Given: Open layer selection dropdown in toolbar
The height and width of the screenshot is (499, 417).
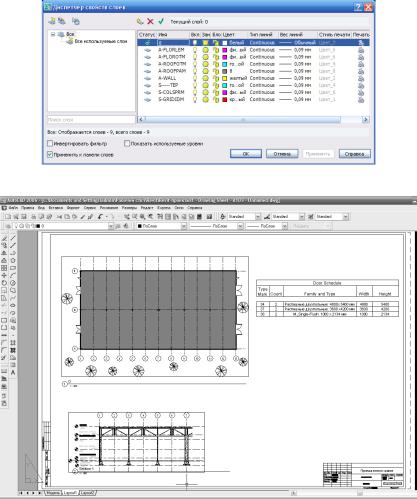Looking at the screenshot, I should tap(111, 226).
